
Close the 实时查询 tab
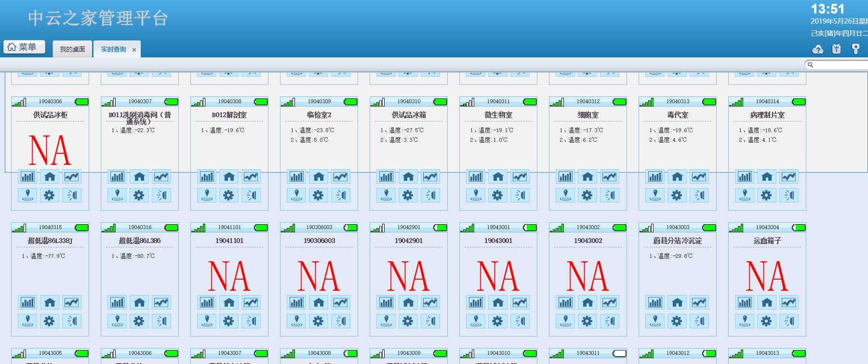pos(134,50)
